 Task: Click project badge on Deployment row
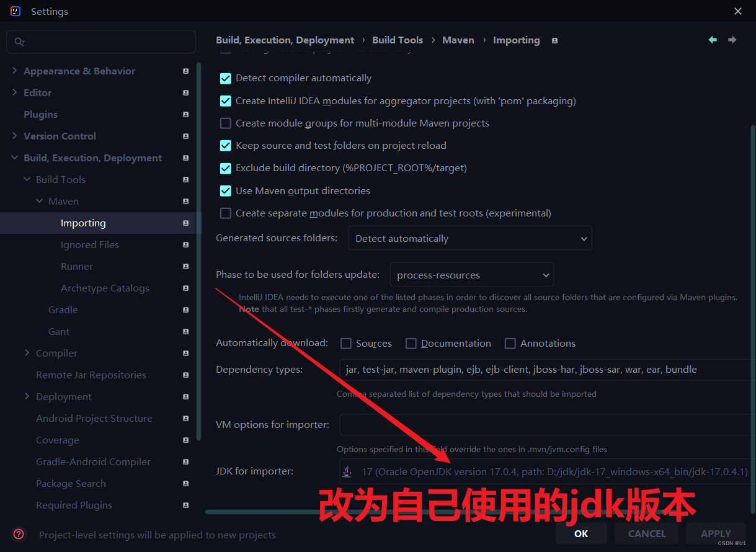[x=185, y=397]
